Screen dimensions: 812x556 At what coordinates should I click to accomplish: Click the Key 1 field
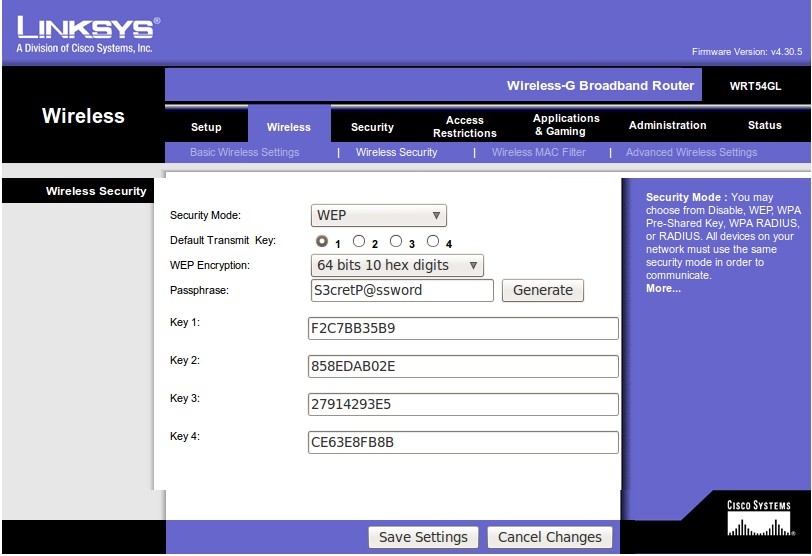pos(463,328)
